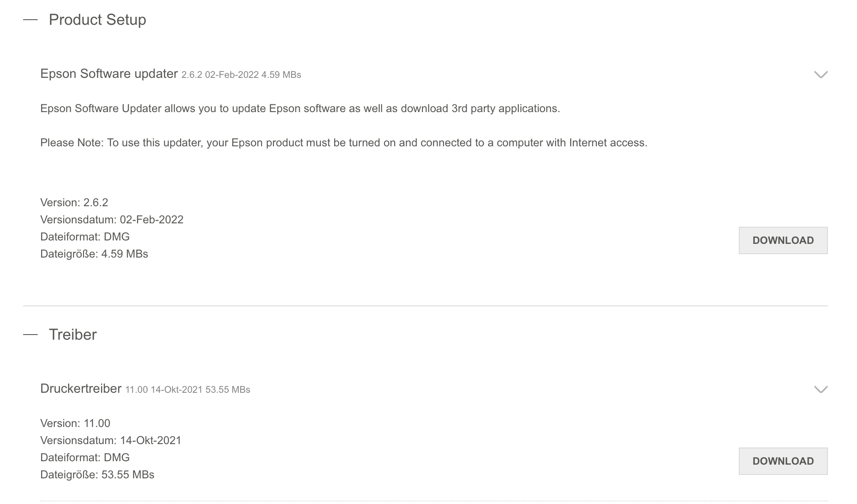
Task: Click "Dateigröße: 4.59 MBs" text
Action: click(x=94, y=254)
